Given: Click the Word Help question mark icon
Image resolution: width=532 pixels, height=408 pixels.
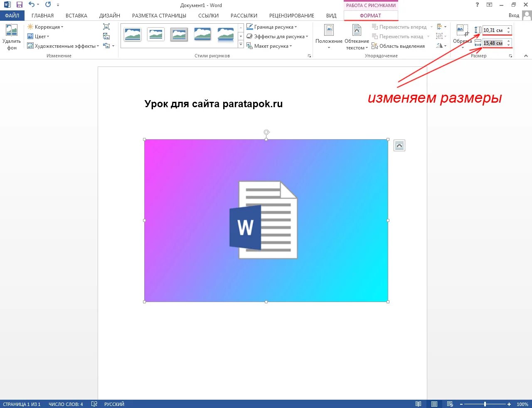Looking at the screenshot, I should coord(477,5).
